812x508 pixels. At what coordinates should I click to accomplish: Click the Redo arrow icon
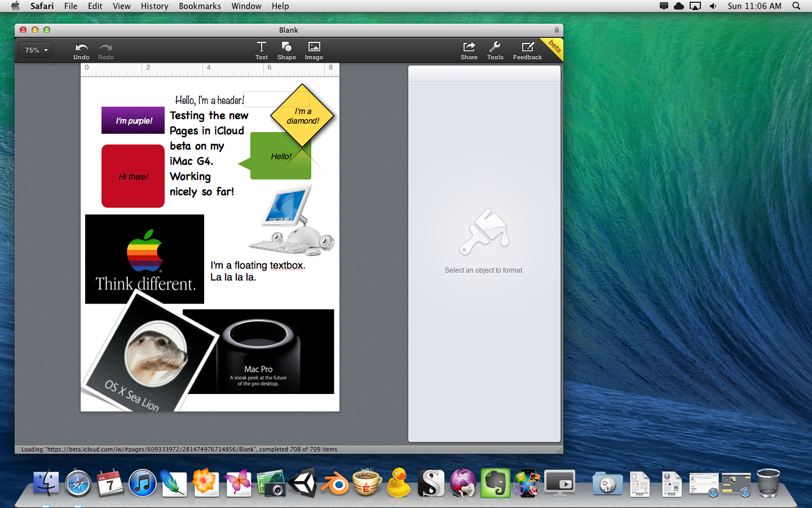click(105, 47)
